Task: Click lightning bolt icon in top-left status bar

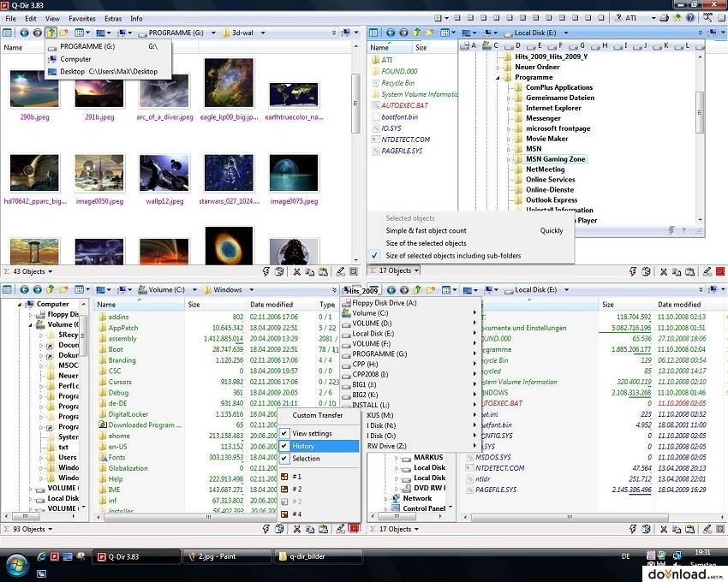Action: coord(266,271)
